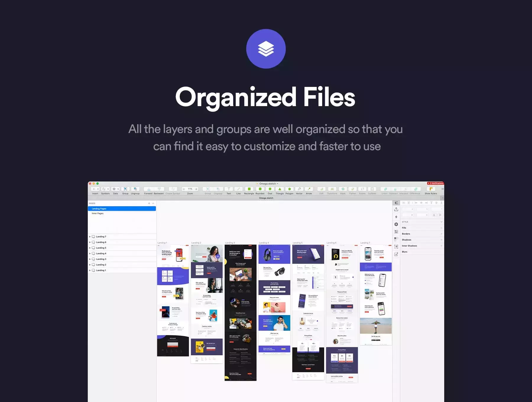
Task: Click the W width input field
Action: point(408,215)
